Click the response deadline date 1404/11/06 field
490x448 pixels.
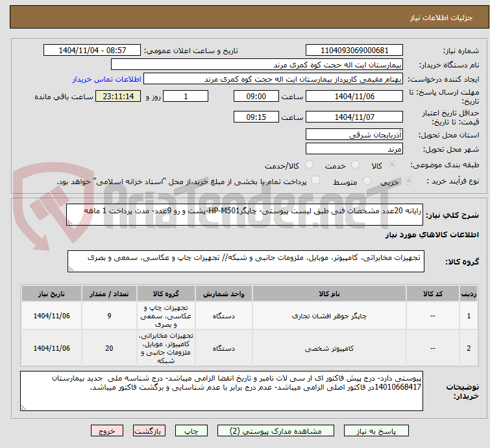(x=354, y=96)
